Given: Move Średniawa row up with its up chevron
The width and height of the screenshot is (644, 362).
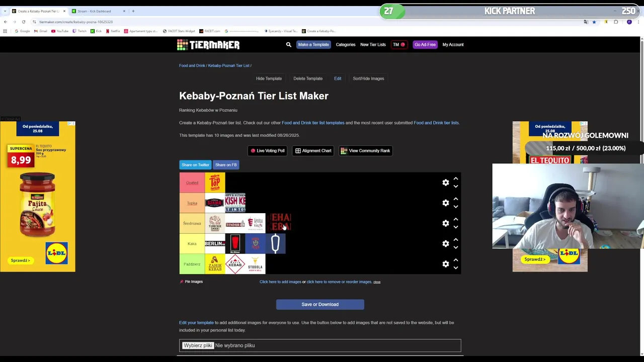Looking at the screenshot, I should point(455,219).
